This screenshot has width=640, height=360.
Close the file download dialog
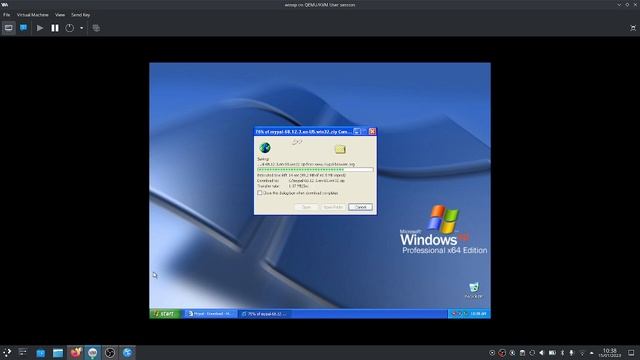(x=372, y=131)
